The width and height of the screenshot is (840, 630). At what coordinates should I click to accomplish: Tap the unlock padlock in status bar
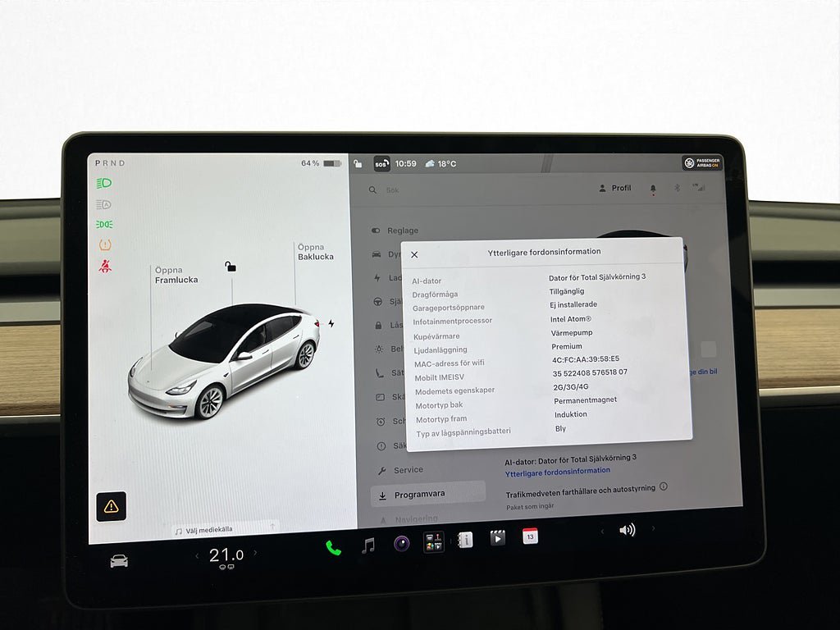[358, 163]
